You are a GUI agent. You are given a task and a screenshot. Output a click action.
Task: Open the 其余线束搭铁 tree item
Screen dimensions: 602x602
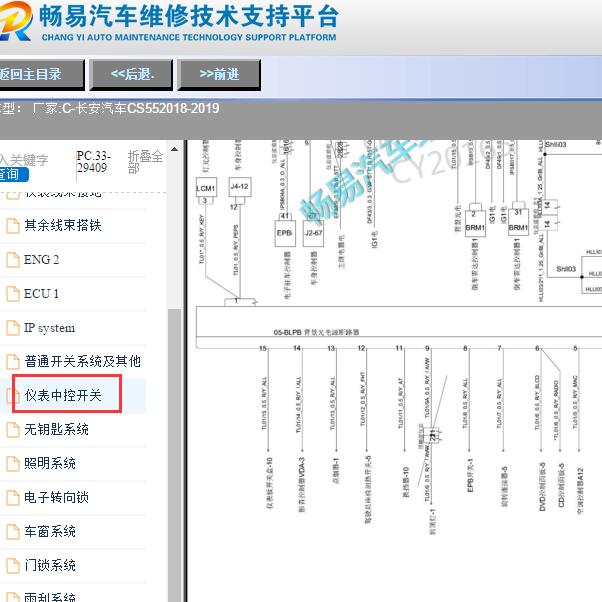pyautogui.click(x=63, y=225)
